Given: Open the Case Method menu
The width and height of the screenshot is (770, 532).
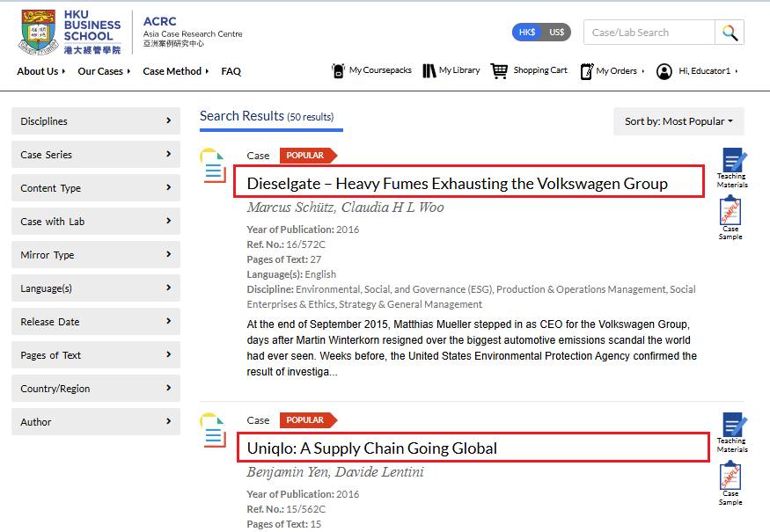Looking at the screenshot, I should coord(175,71).
